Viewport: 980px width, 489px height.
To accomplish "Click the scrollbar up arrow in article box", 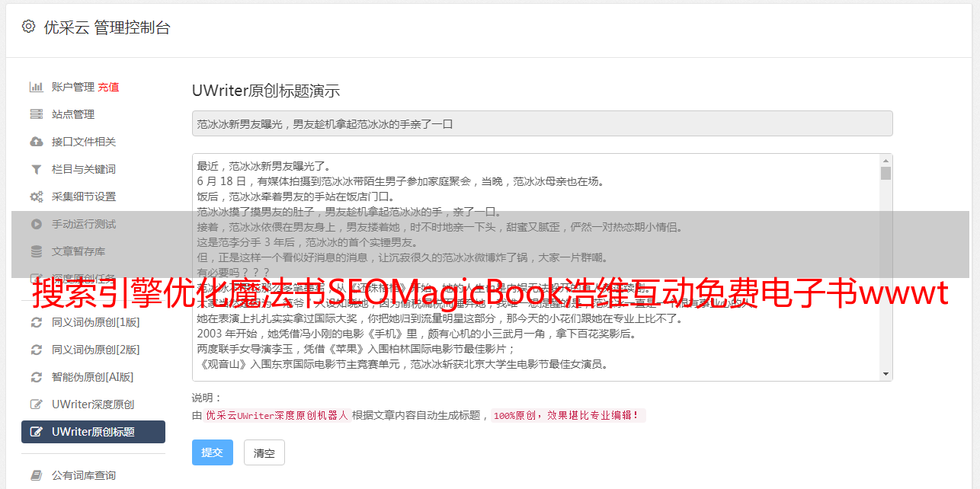I will point(886,161).
